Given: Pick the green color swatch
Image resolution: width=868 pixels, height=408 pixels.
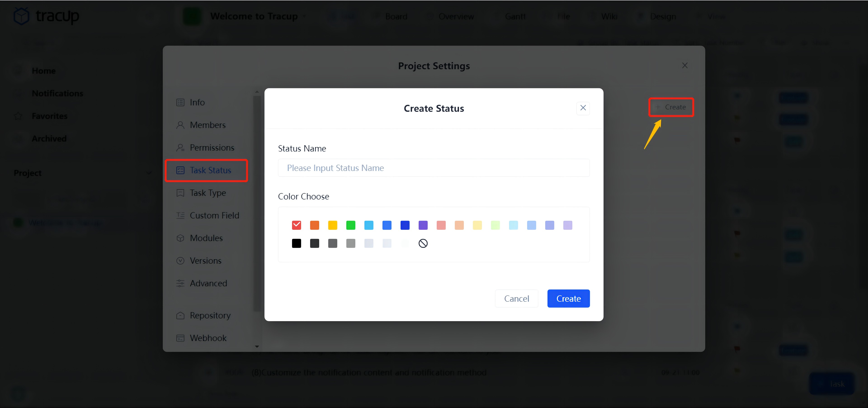Looking at the screenshot, I should pos(350,225).
